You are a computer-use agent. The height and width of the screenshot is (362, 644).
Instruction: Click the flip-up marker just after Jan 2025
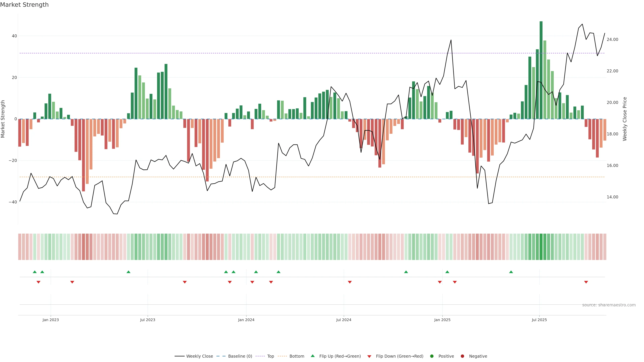click(x=447, y=272)
